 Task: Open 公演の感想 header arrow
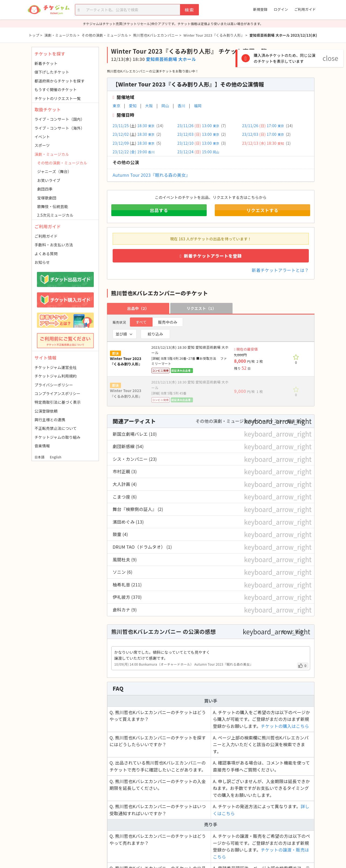click(276, 632)
